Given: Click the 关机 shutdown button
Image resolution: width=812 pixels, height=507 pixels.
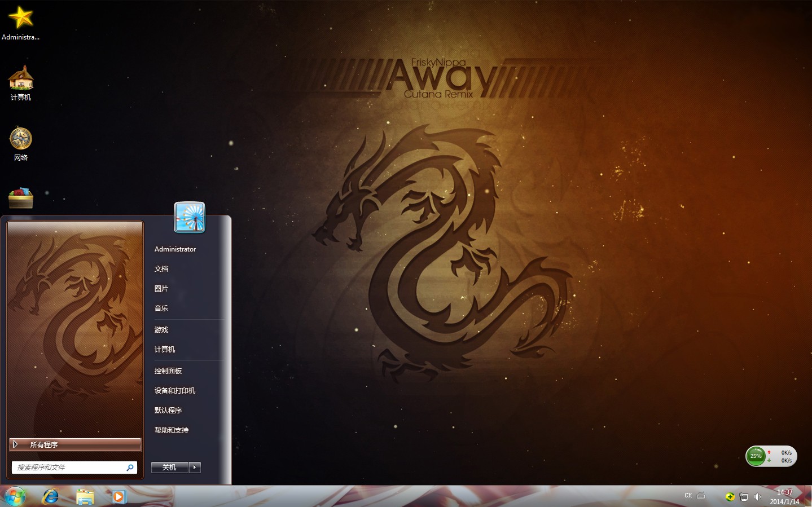Looking at the screenshot, I should tap(169, 467).
